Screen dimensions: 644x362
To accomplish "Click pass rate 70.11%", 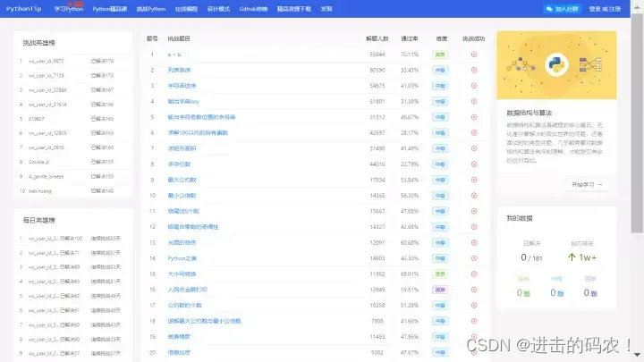I will pyautogui.click(x=410, y=55).
